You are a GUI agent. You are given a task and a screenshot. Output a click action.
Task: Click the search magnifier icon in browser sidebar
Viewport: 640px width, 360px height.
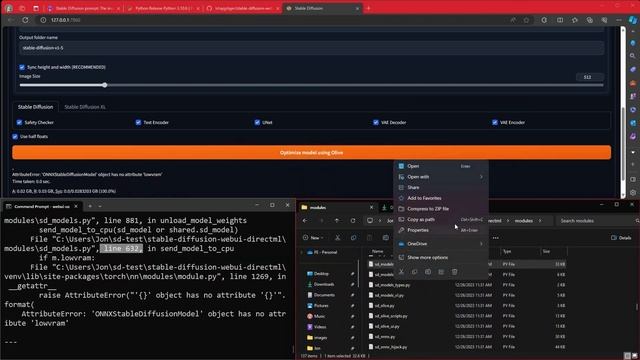click(633, 56)
